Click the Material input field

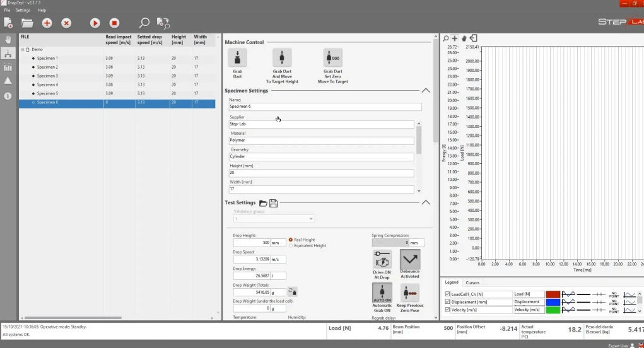click(x=321, y=141)
